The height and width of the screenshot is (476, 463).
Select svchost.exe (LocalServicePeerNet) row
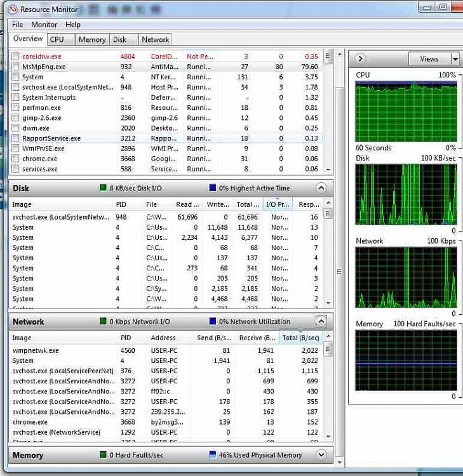(x=166, y=371)
